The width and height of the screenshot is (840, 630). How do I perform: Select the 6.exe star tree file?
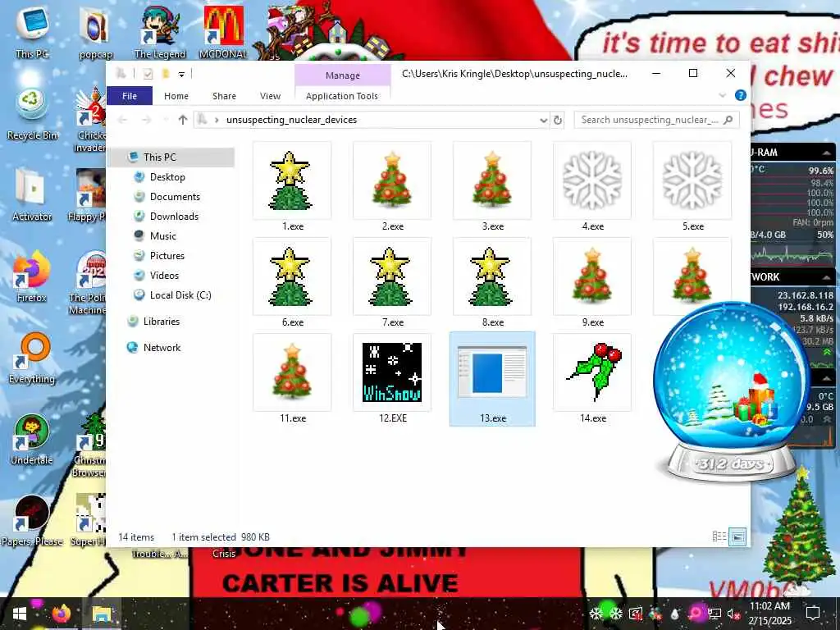292,283
